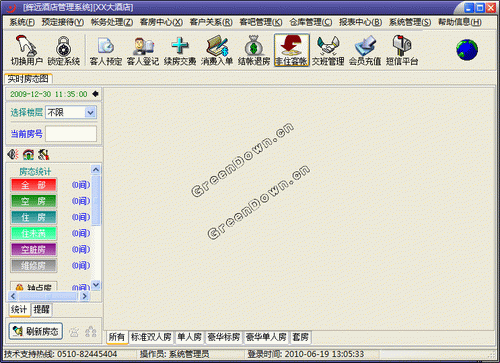Click the 会员充值 member recharge icon
Image resolution: width=500 pixels, height=363 pixels.
point(365,50)
